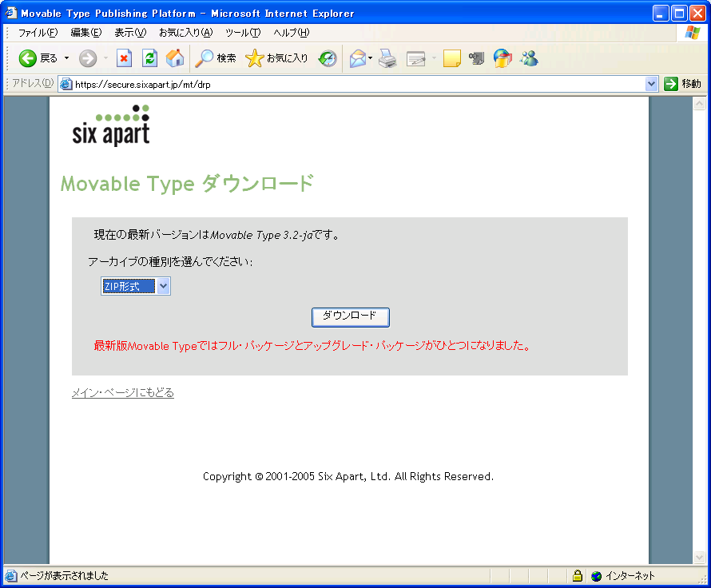Open the ファイル(F) menu
The image size is (711, 588).
[38, 33]
